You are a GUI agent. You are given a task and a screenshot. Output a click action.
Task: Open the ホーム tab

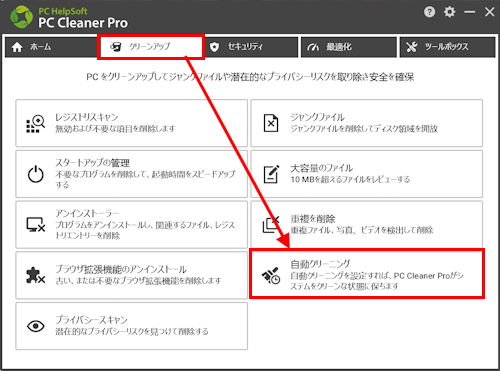(x=52, y=47)
